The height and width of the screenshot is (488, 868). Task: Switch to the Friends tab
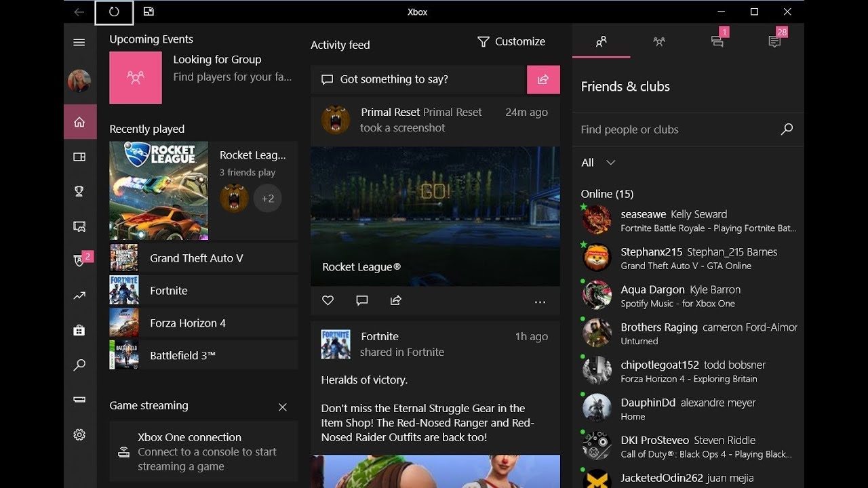click(x=601, y=42)
